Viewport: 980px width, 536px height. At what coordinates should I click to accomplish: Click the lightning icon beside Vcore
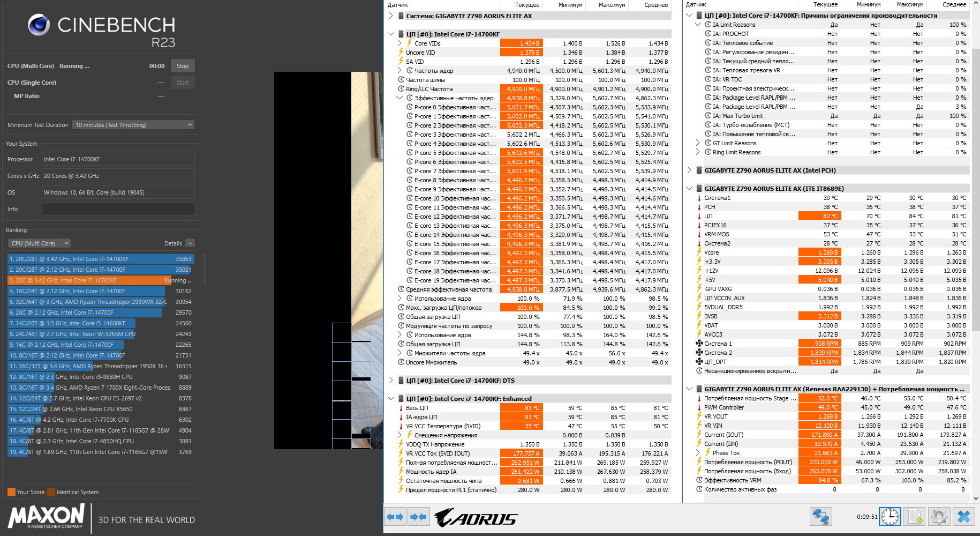(x=699, y=252)
